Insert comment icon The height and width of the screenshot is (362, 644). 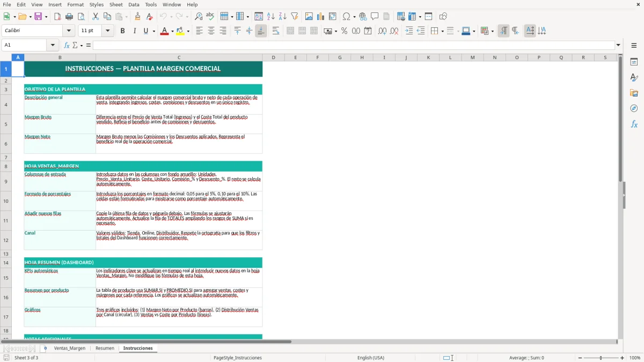tap(375, 17)
